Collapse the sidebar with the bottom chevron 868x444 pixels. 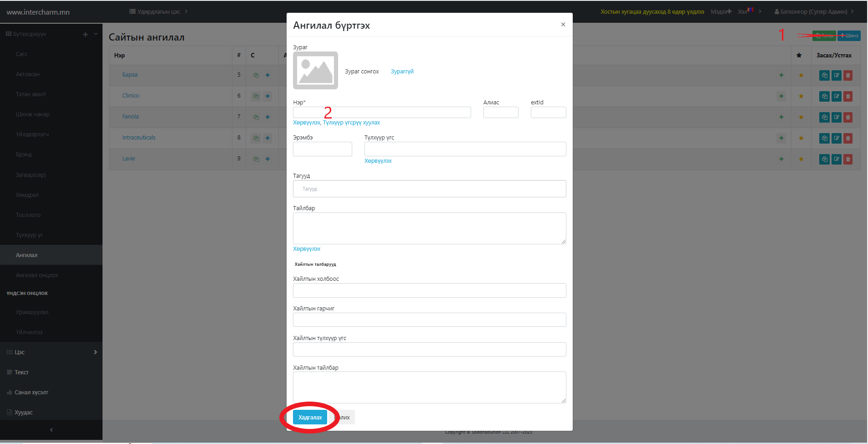[x=51, y=430]
